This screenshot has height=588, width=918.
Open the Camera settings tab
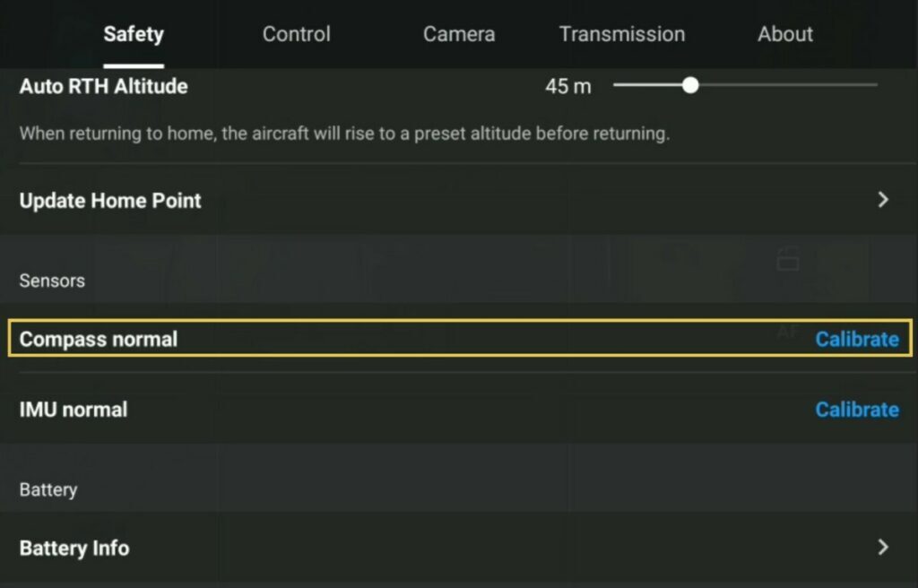pyautogui.click(x=458, y=34)
